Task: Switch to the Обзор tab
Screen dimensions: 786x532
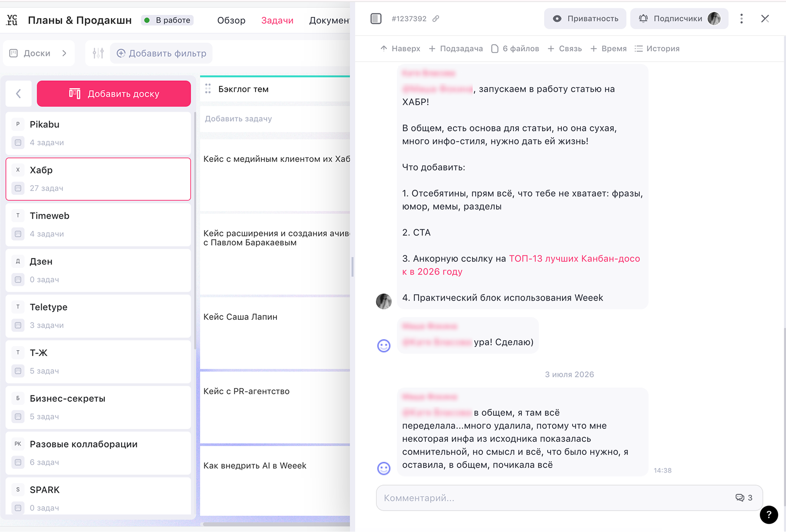Action: 231,20
